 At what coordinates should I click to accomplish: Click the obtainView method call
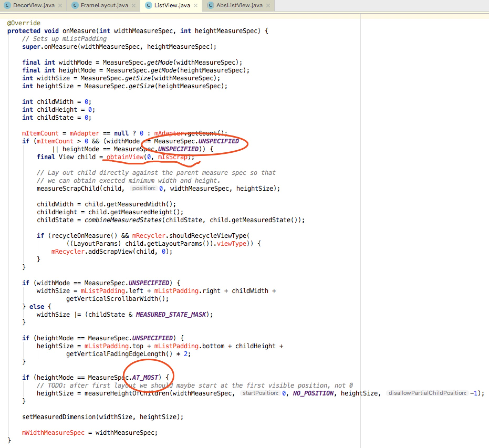point(125,157)
